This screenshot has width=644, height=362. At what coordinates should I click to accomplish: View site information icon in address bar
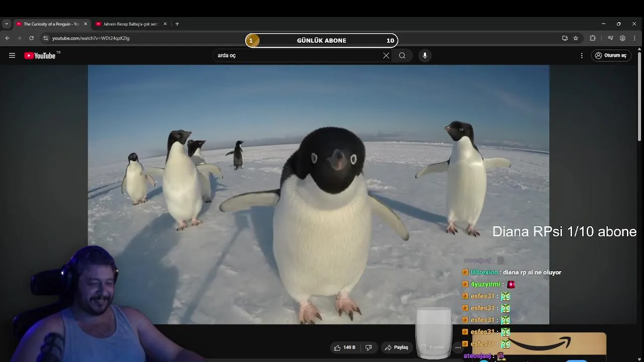pyautogui.click(x=45, y=38)
